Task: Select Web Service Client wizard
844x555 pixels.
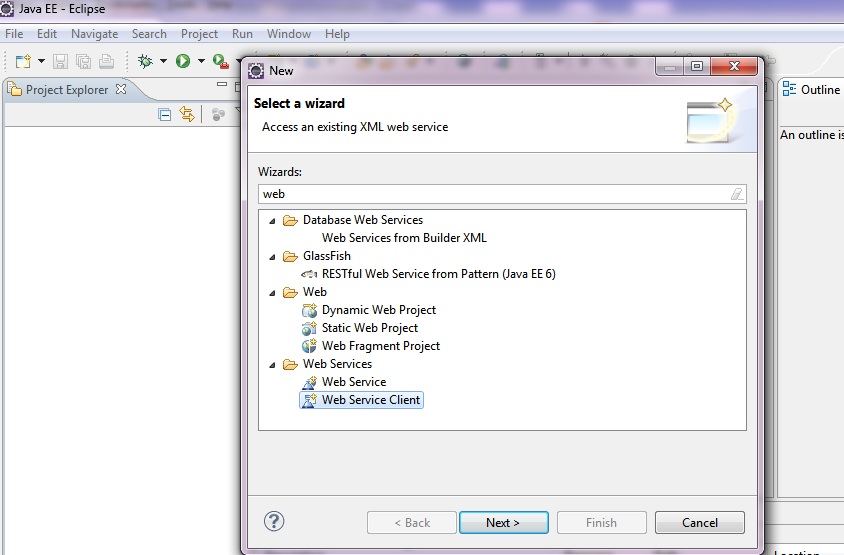Action: pos(371,400)
